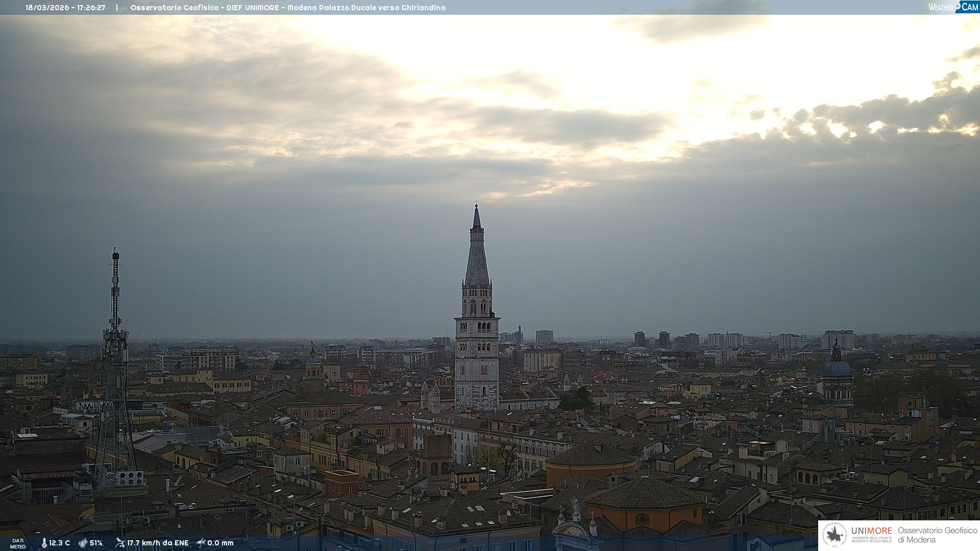Viewport: 980px width, 551px height.
Task: Click the Osservatorio Geofisico di Modena text
Action: pos(937,535)
